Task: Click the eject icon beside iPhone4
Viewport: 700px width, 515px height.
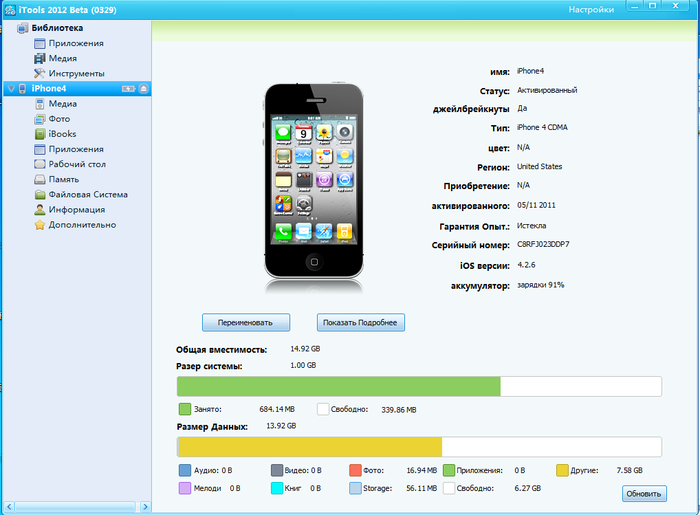Action: point(144,89)
